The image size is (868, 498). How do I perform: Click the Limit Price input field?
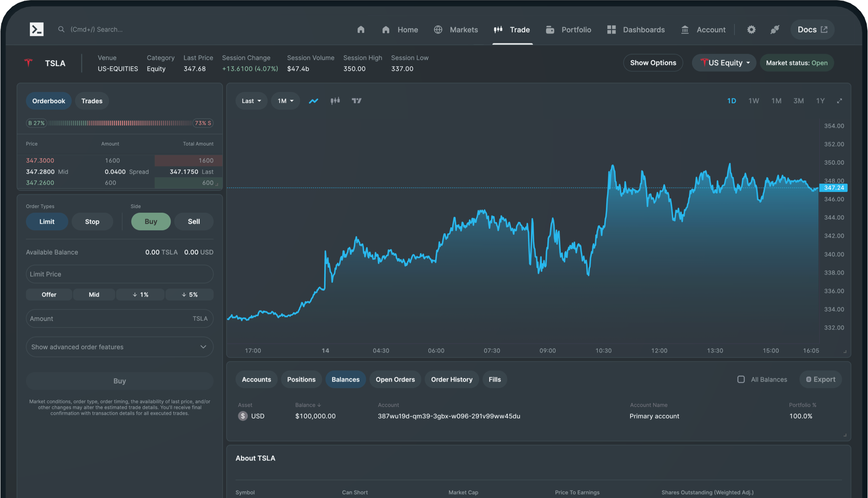[x=119, y=274]
